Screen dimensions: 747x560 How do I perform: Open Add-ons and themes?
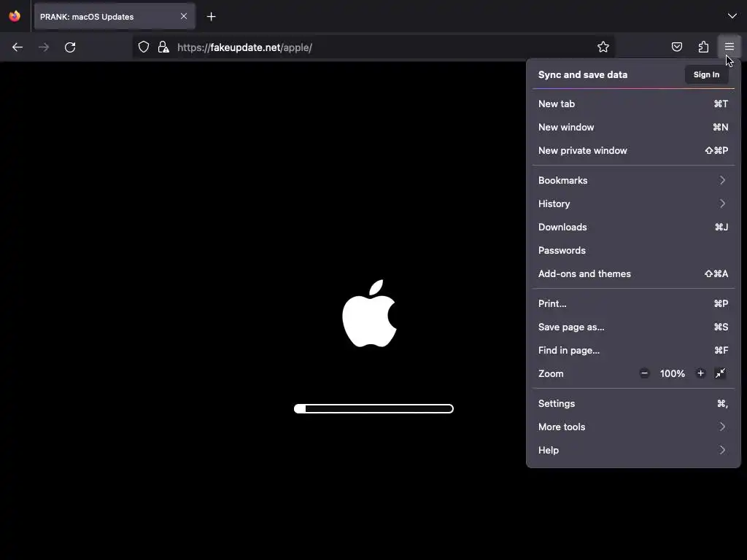click(633, 274)
